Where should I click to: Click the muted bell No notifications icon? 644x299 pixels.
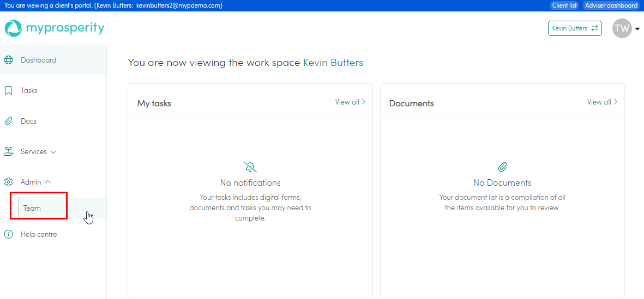pos(250,167)
